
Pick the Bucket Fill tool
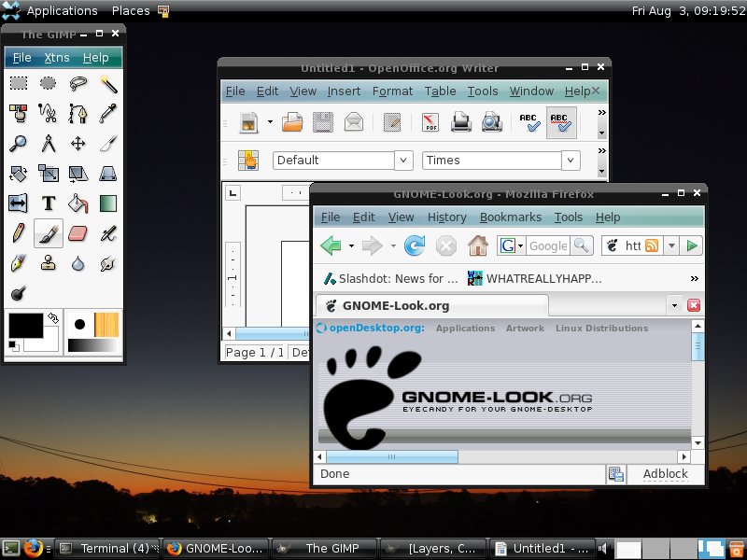click(x=78, y=203)
